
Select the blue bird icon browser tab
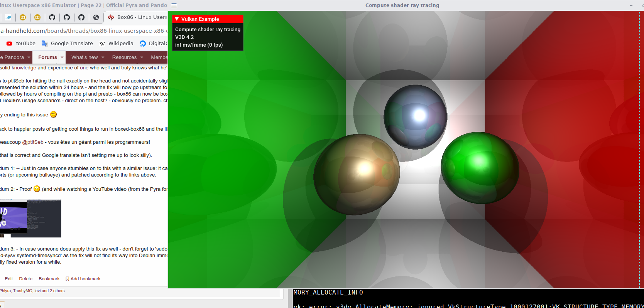(8, 17)
